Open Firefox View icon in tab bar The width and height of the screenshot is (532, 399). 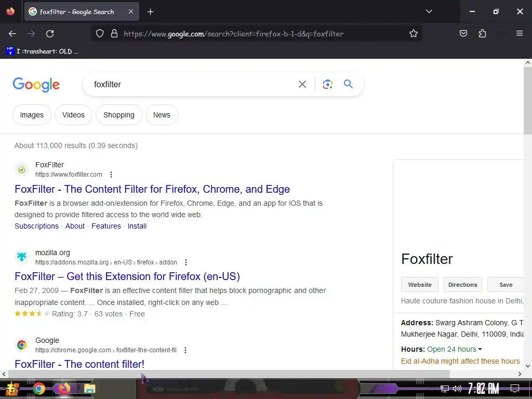[x=10, y=11]
